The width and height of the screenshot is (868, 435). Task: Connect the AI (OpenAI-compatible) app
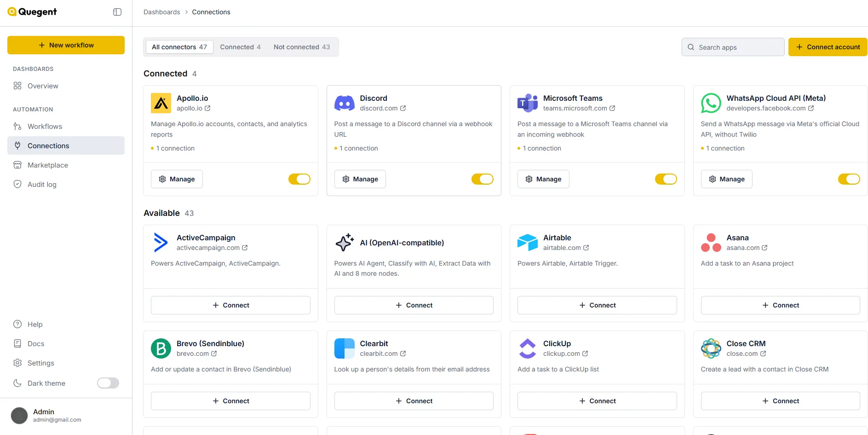click(x=414, y=305)
